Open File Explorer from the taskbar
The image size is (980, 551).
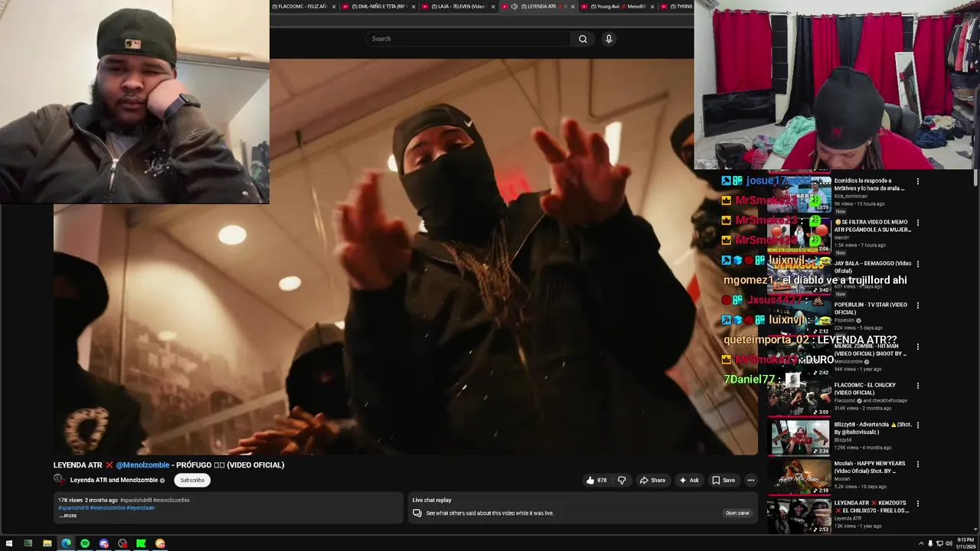[x=47, y=543]
